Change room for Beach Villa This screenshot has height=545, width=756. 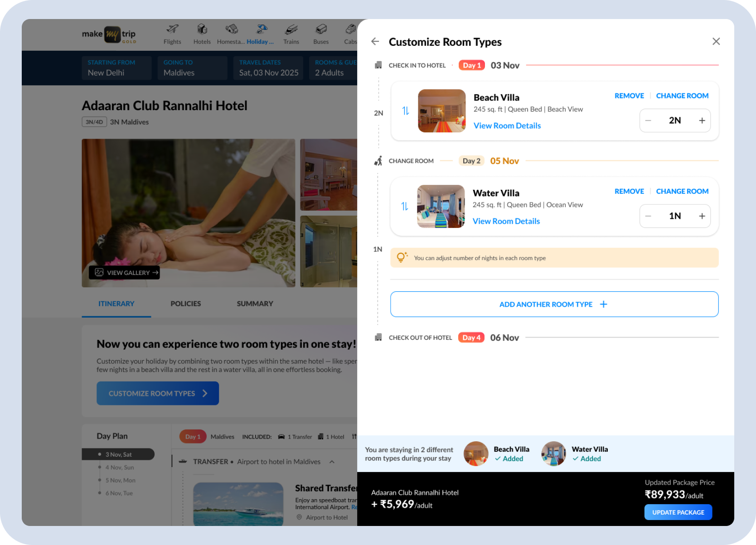(682, 96)
